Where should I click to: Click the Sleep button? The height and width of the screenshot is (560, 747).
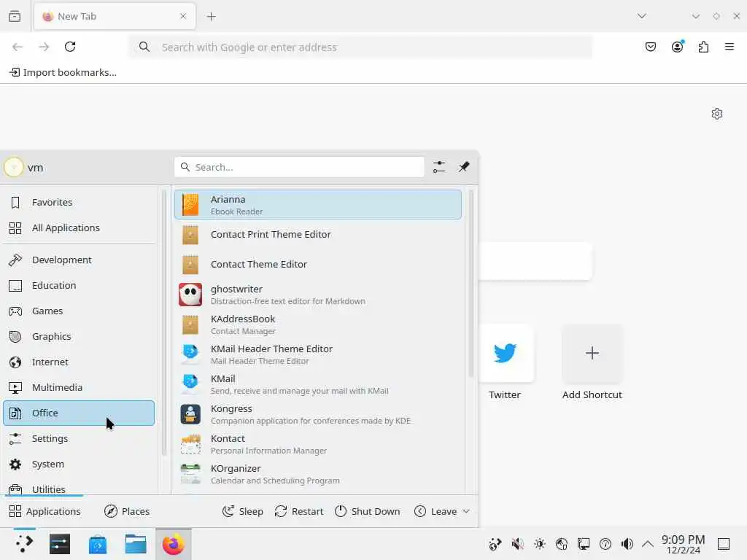242,511
